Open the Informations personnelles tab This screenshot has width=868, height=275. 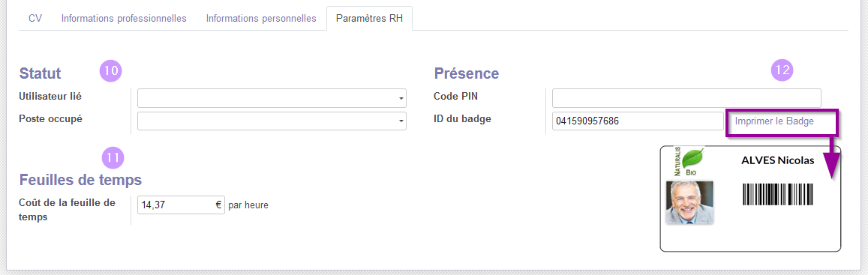click(x=261, y=18)
